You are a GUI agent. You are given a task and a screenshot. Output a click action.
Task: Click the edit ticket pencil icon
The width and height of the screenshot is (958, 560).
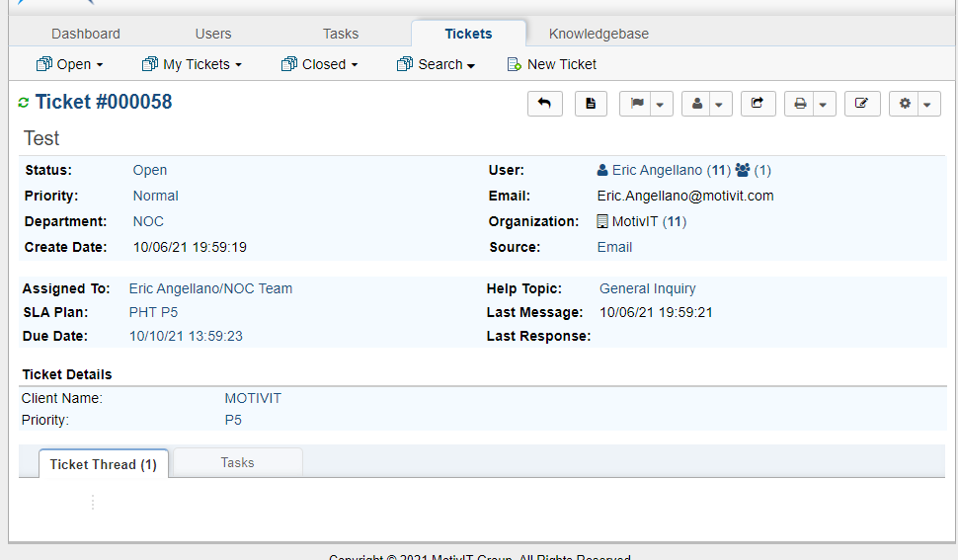pos(861,104)
